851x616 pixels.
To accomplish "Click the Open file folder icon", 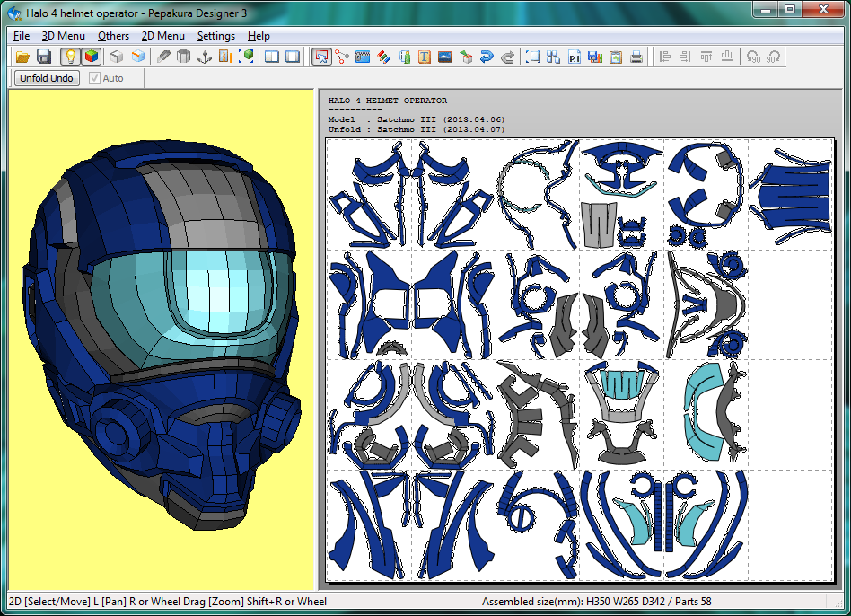I will 23,57.
